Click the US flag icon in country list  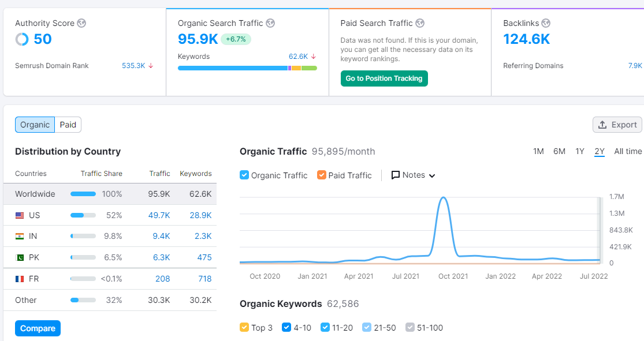(20, 215)
